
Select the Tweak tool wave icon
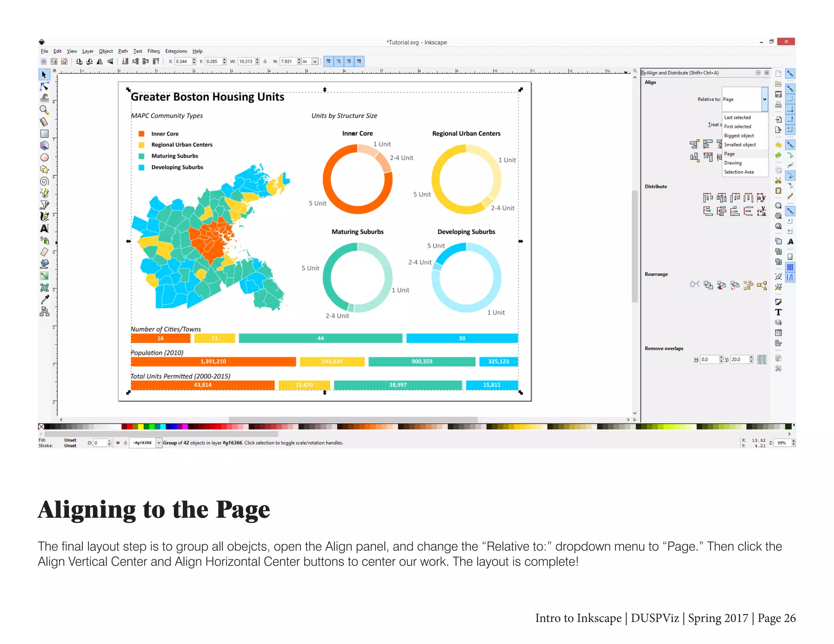44,98
